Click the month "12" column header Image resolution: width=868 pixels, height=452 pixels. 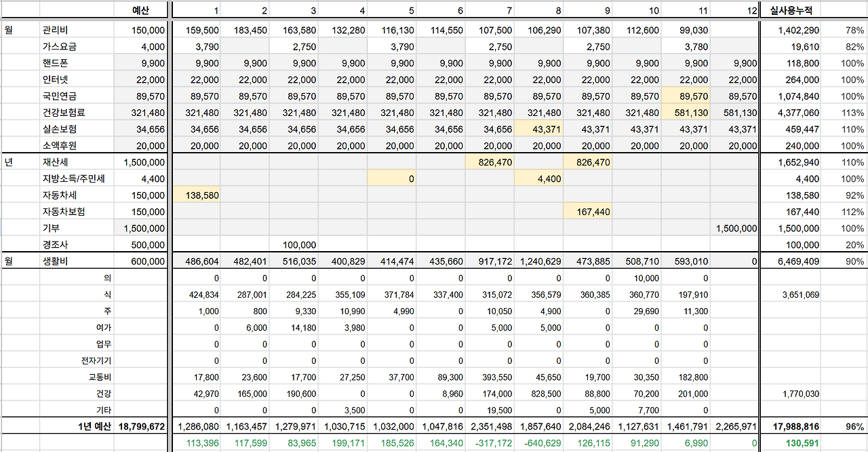click(751, 11)
